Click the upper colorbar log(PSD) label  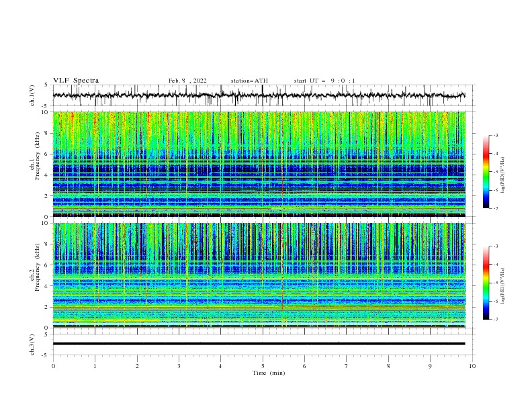[x=503, y=175]
